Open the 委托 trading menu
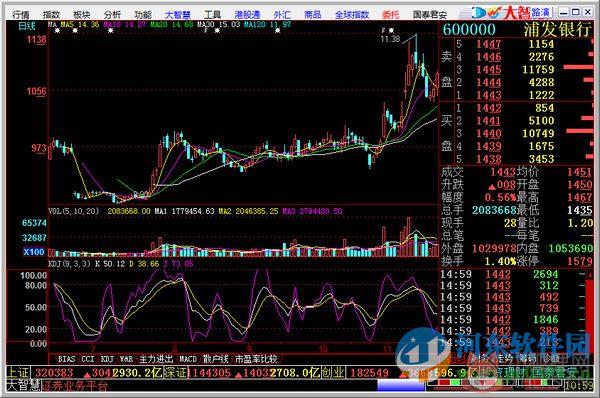The image size is (600, 398). pos(390,15)
